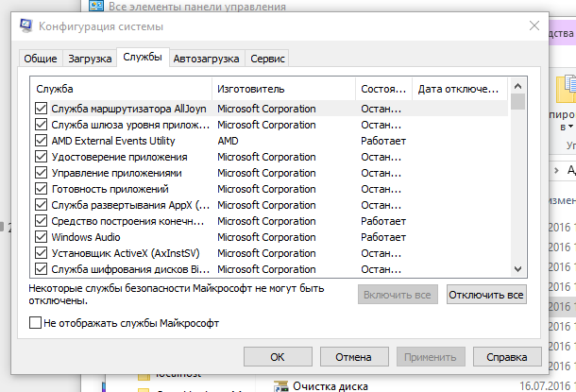This screenshot has width=576, height=392.
Task: Click the services list scrollbar thumb
Action: point(518,102)
